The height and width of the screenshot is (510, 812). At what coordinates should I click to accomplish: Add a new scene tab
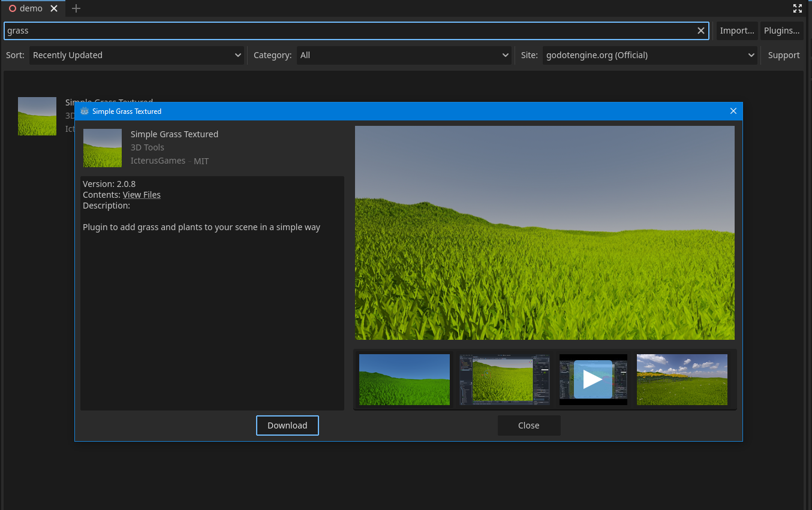point(76,8)
